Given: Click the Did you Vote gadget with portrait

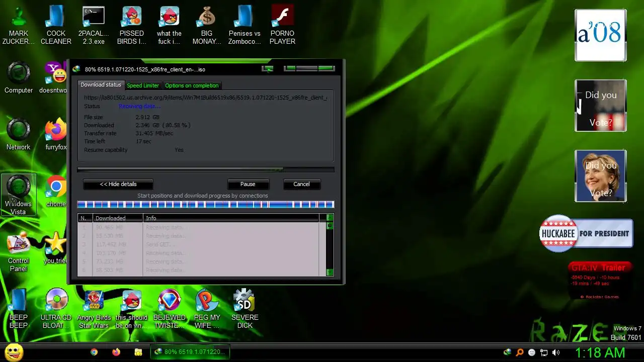Looking at the screenshot, I should coord(601,176).
